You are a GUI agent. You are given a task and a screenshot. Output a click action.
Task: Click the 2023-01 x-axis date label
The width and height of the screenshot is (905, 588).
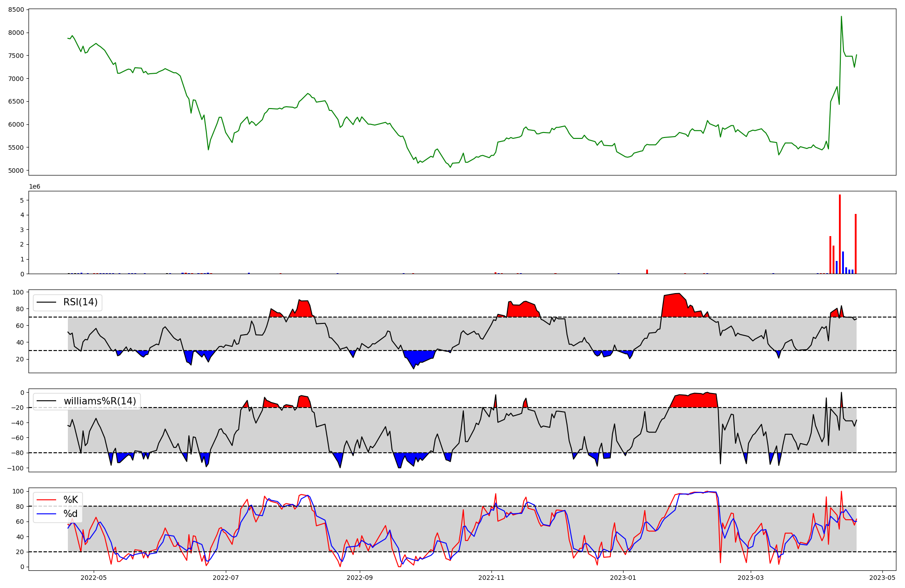tap(623, 578)
